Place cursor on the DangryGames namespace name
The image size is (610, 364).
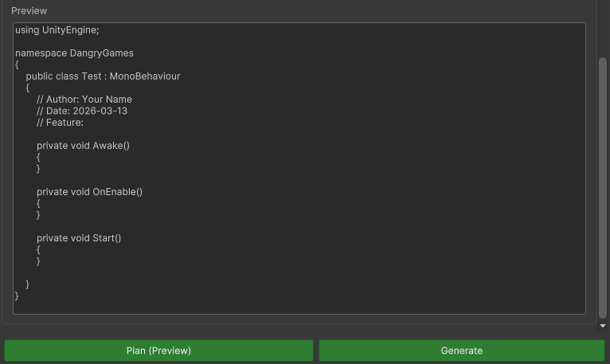102,53
